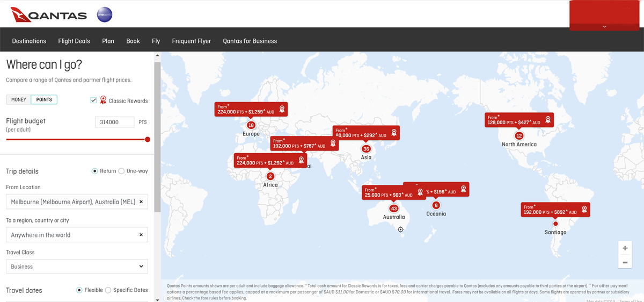Open the Plan menu
Image resolution: width=644 pixels, height=302 pixels.
pyautogui.click(x=108, y=41)
